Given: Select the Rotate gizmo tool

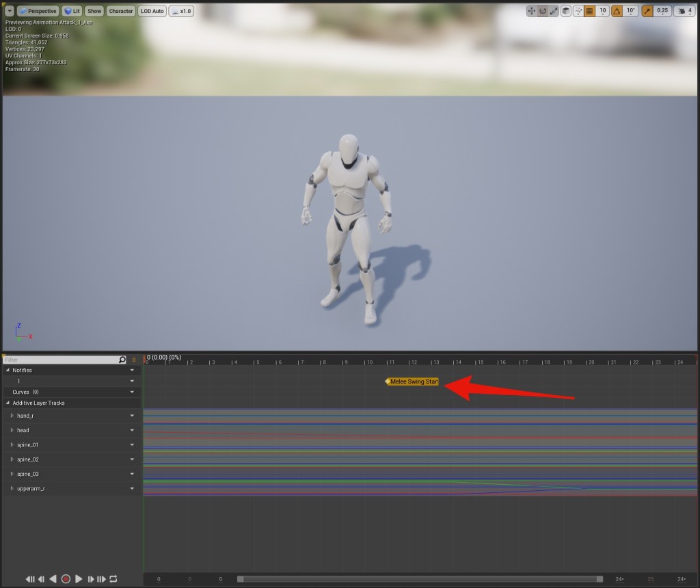Looking at the screenshot, I should point(543,11).
